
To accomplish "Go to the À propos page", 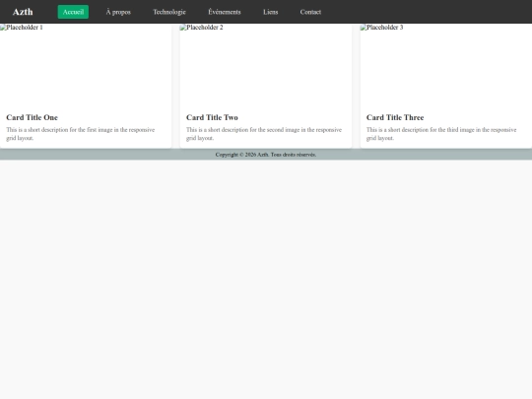I will tap(118, 12).
